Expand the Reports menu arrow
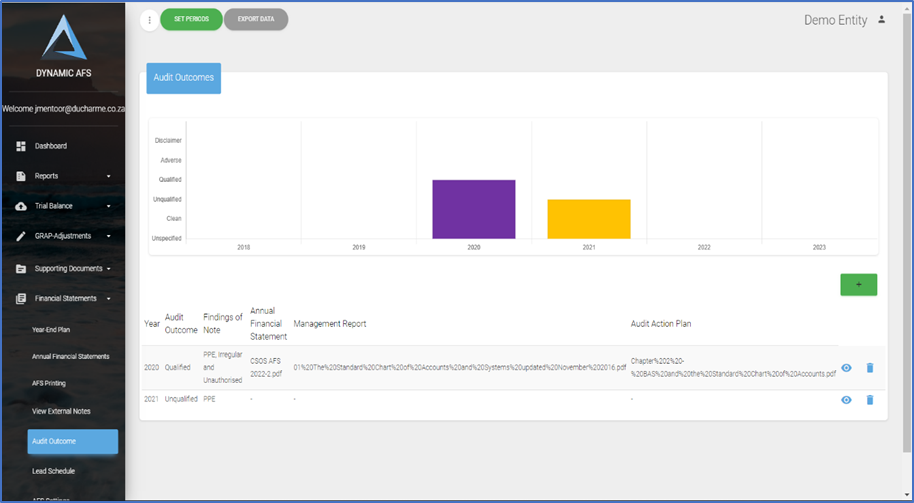 pyautogui.click(x=108, y=176)
